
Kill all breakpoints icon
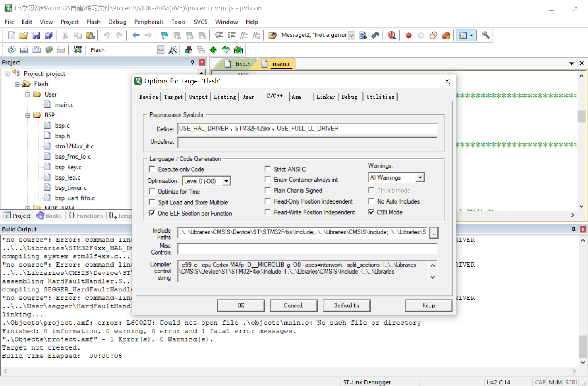pos(446,35)
